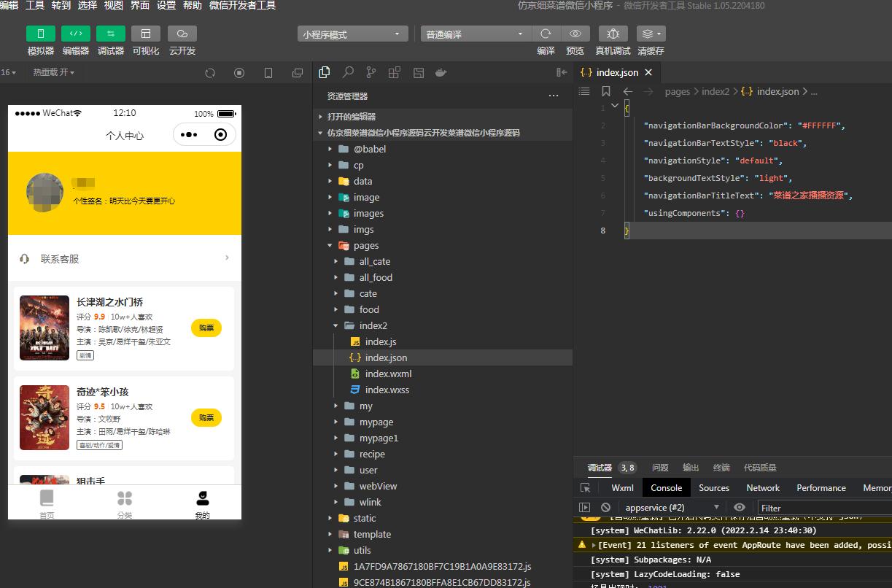The height and width of the screenshot is (588, 892).
Task: Open the search icon in the sidebar
Action: (x=348, y=72)
